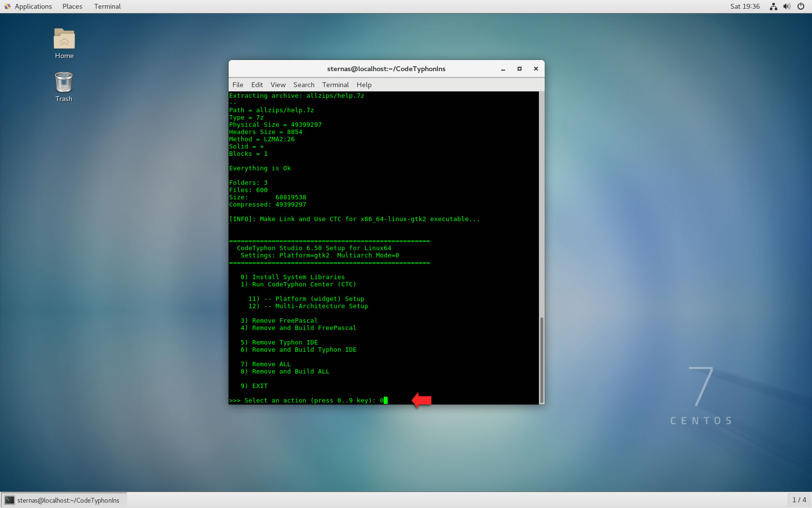Open the Trash desktop icon
The width and height of the screenshot is (812, 508).
[64, 87]
